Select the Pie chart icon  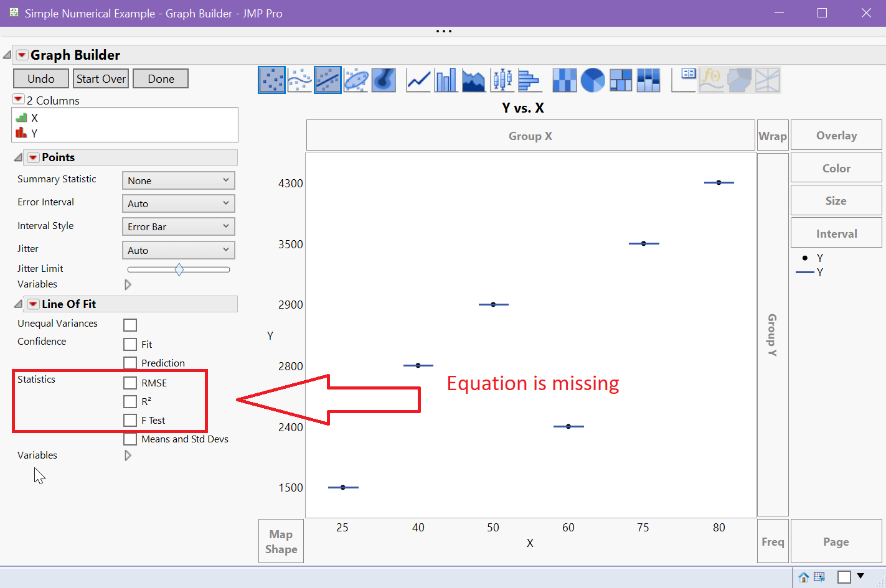593,80
